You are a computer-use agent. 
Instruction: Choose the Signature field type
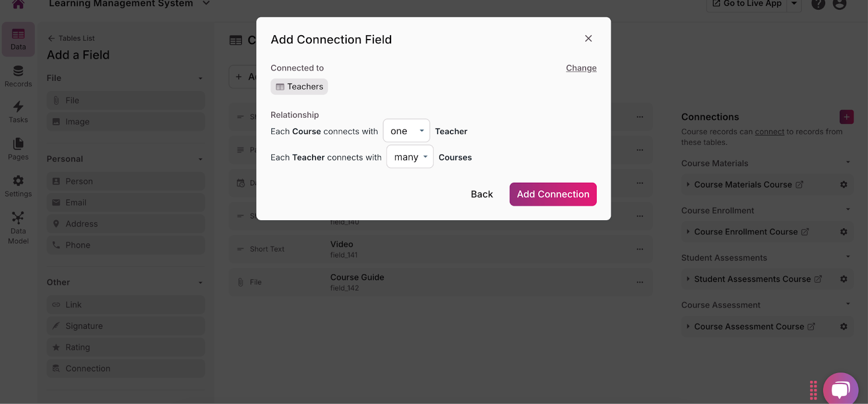click(84, 326)
